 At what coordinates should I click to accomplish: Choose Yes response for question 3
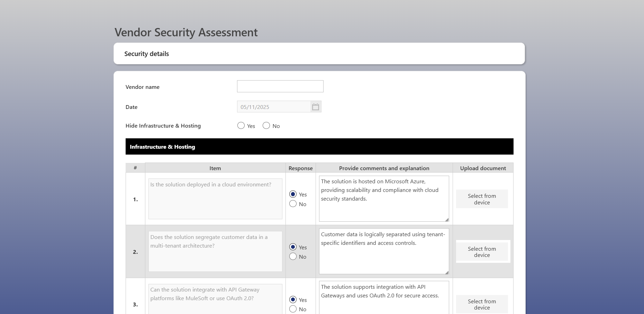[x=293, y=299]
